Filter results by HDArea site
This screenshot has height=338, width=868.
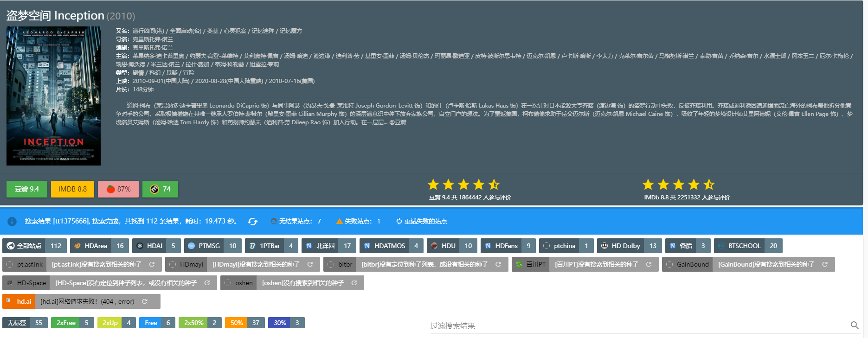pyautogui.click(x=100, y=246)
